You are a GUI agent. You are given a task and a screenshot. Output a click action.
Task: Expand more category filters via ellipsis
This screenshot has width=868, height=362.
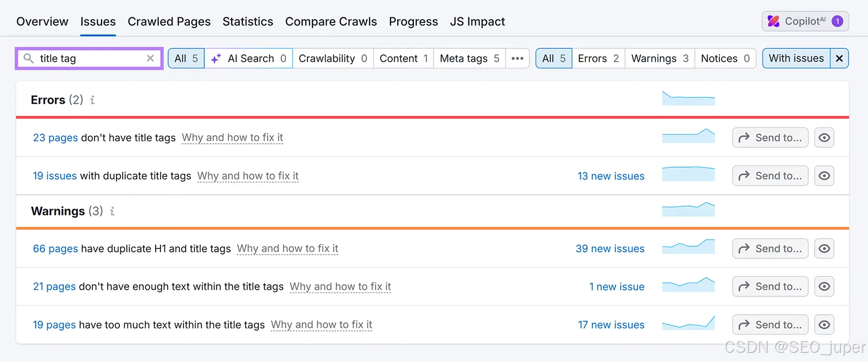tap(518, 58)
